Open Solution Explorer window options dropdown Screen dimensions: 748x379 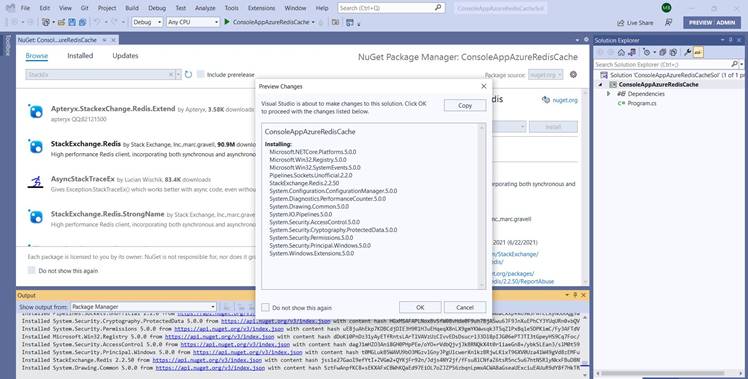722,41
